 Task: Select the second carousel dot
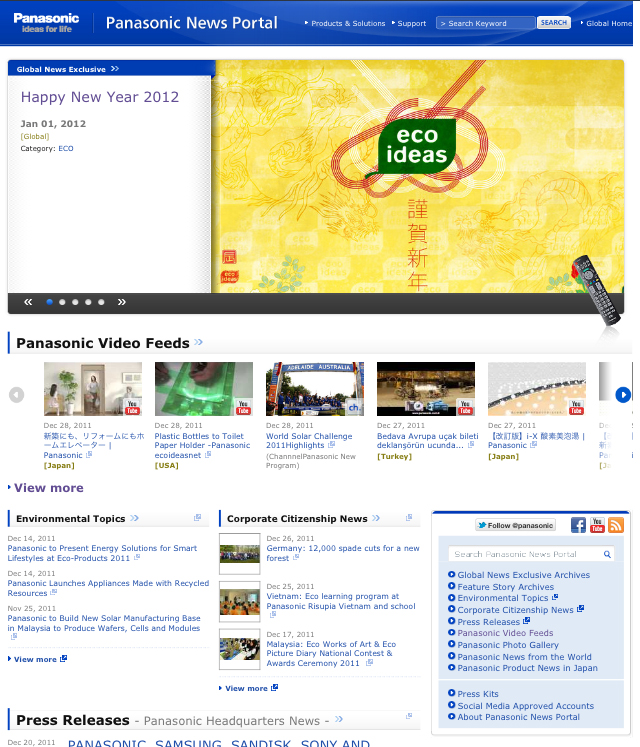tap(62, 302)
